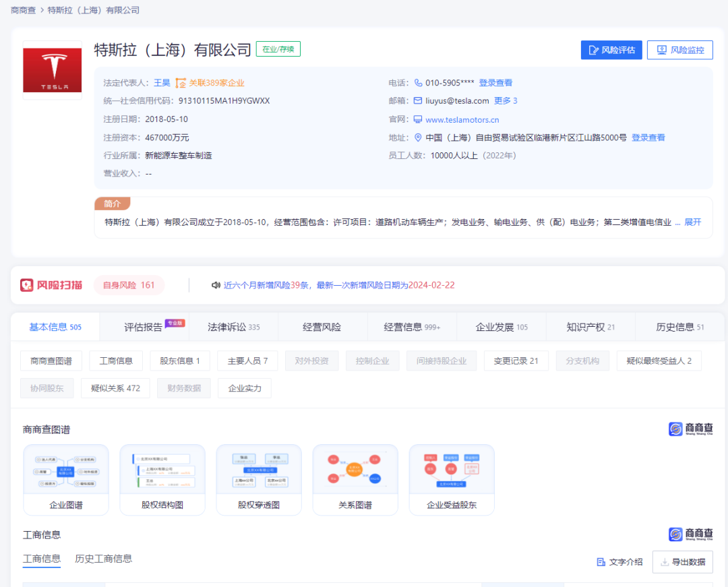The height and width of the screenshot is (587, 728).
Task: Select the 变更记录 21 filter tag
Action: 516,361
